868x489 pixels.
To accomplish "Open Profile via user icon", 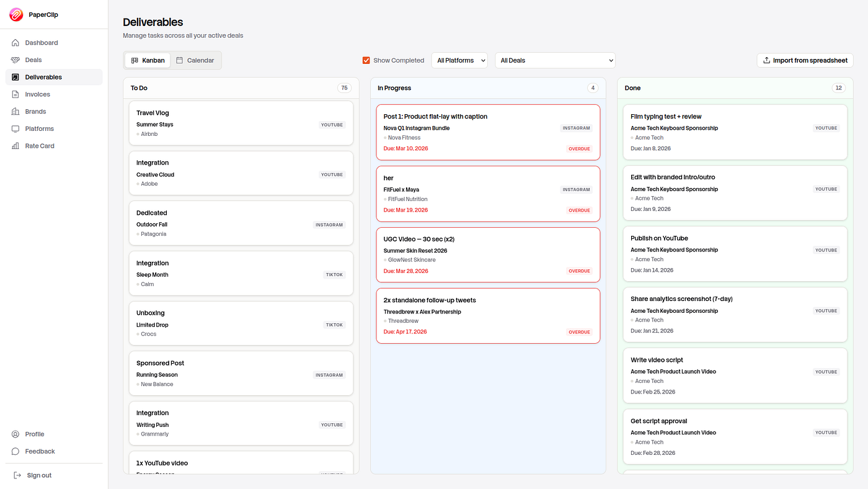I will (x=15, y=434).
